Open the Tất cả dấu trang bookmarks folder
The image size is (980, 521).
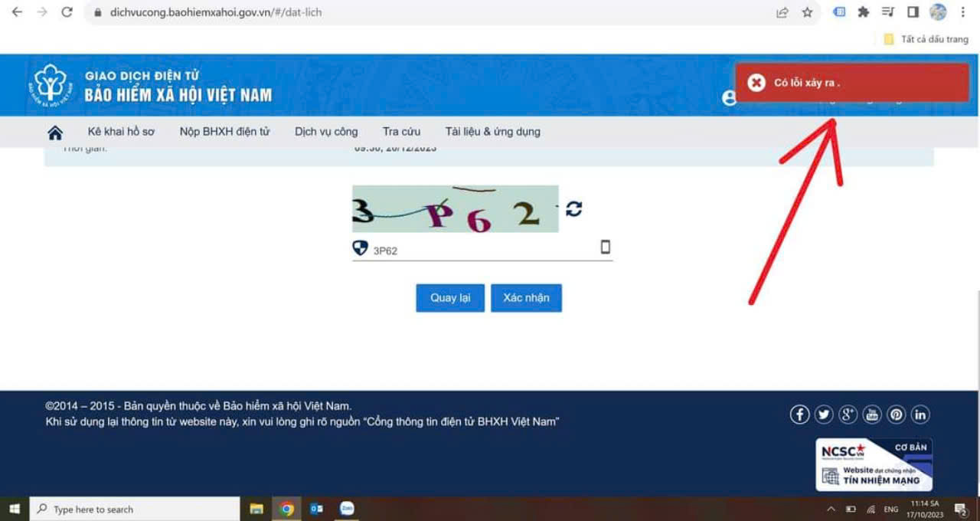926,39
